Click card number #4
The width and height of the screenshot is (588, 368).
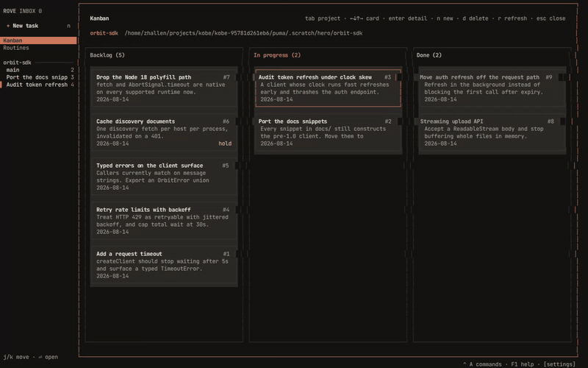[226, 210]
